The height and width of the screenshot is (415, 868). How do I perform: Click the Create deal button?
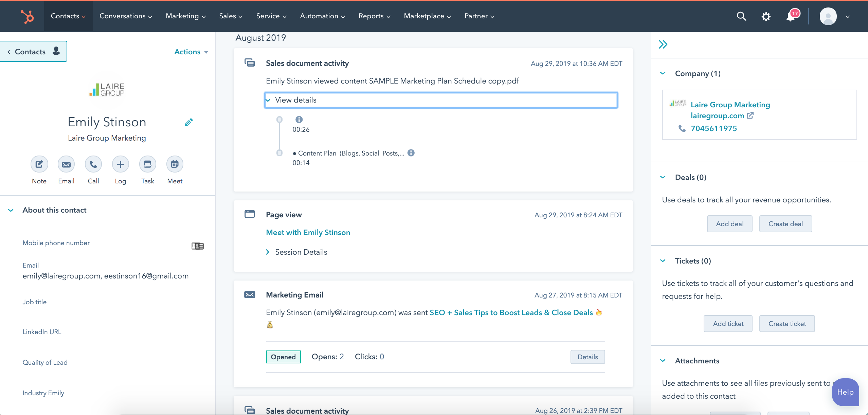785,224
